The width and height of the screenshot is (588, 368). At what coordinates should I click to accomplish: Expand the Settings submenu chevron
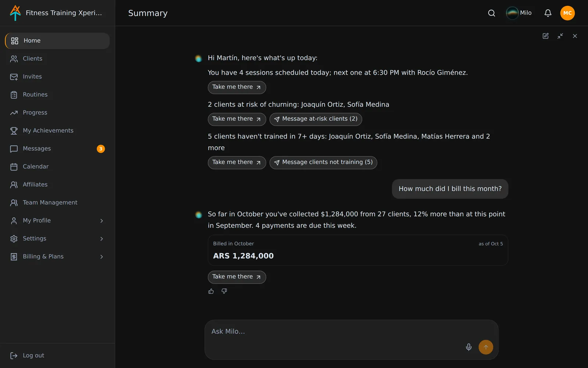coord(102,239)
